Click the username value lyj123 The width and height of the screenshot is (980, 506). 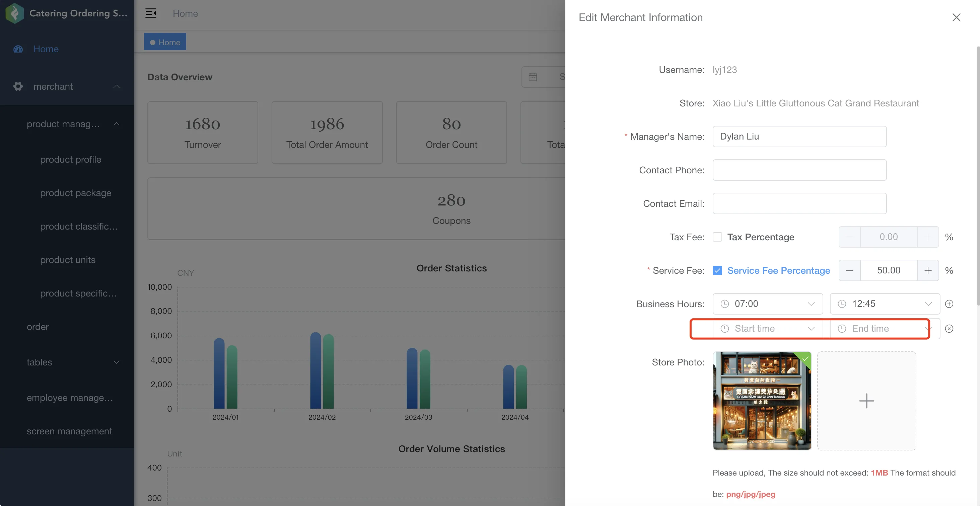[725, 70]
